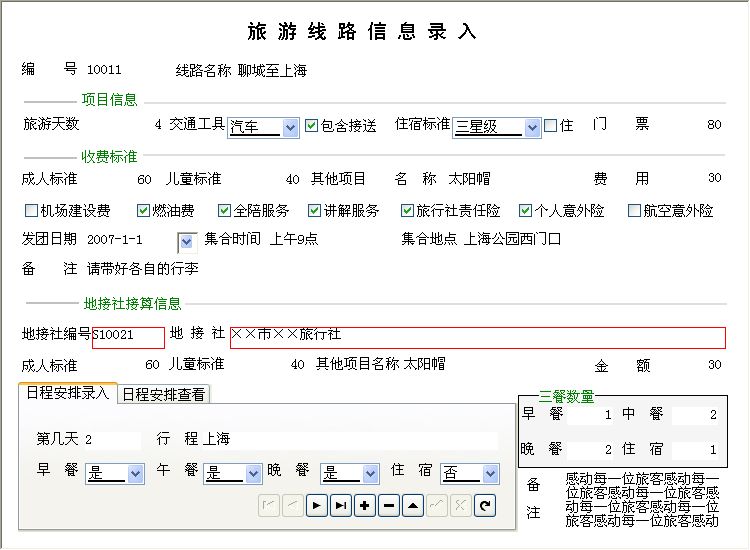Cancel edit X navigator button
The image size is (750, 550).
[461, 506]
